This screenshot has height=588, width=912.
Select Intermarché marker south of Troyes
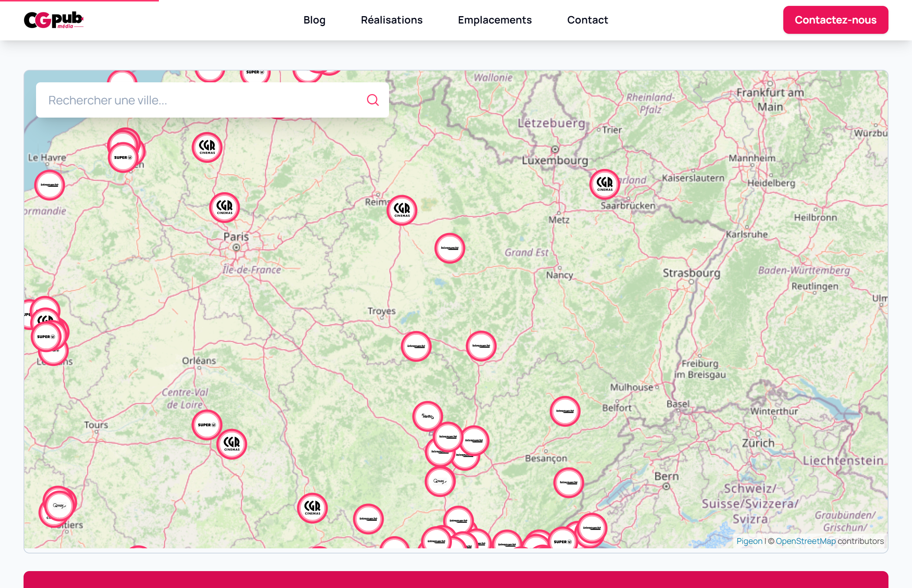(416, 346)
